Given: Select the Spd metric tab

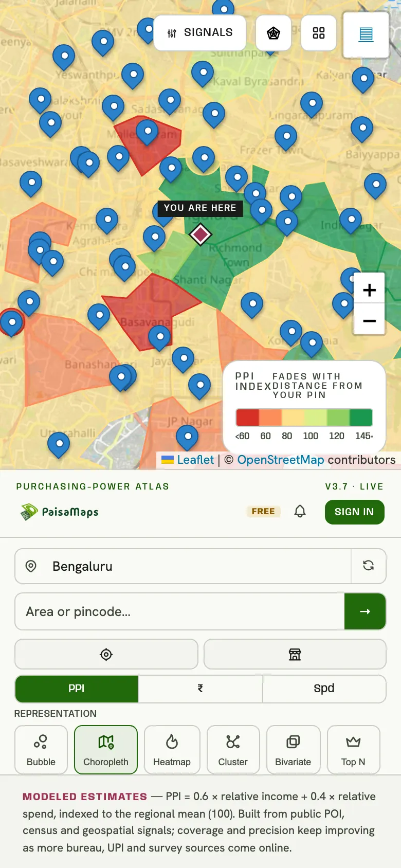Looking at the screenshot, I should click(x=324, y=689).
